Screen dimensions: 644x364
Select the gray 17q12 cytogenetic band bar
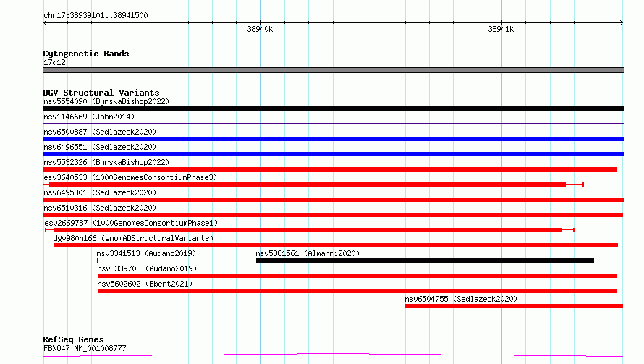[333, 70]
